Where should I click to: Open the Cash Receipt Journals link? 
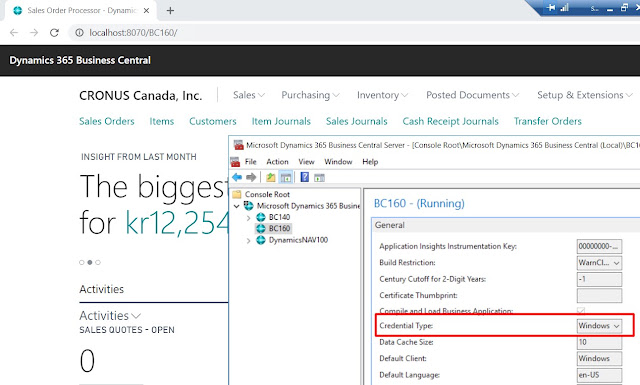(x=451, y=121)
